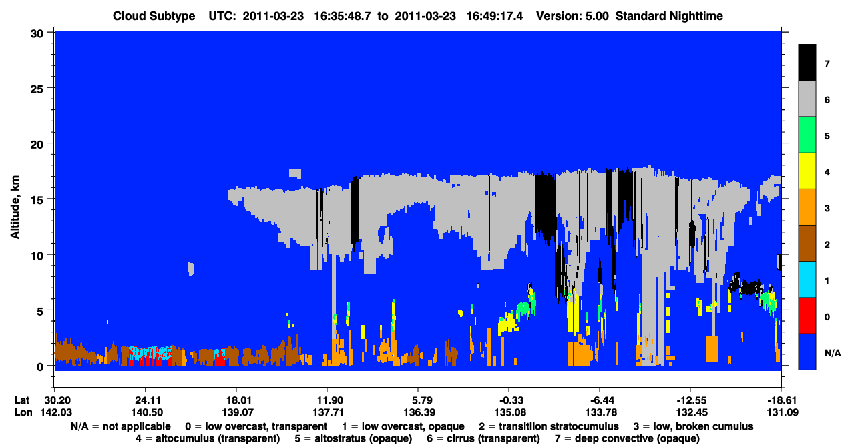Click the altitude tick label 25
This screenshot has height=445, width=868.
click(x=39, y=88)
